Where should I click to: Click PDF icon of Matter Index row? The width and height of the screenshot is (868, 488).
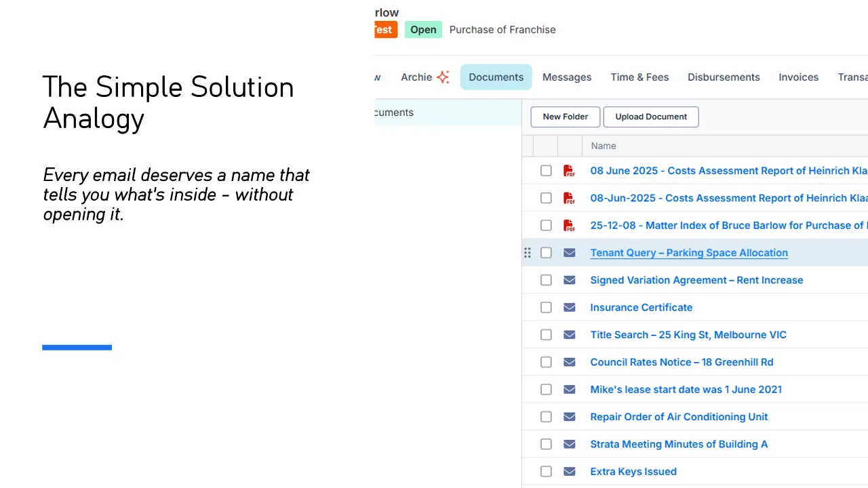[x=570, y=226]
